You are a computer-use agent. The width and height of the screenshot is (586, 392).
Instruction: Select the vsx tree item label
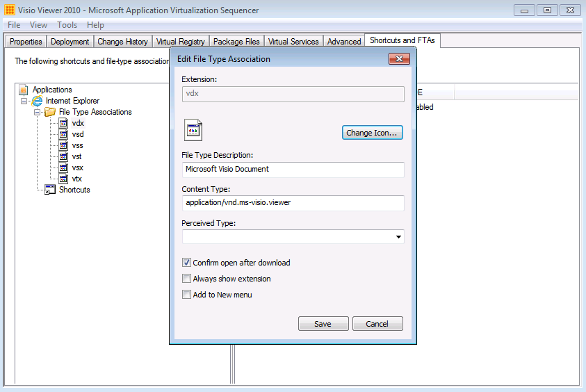pos(77,168)
